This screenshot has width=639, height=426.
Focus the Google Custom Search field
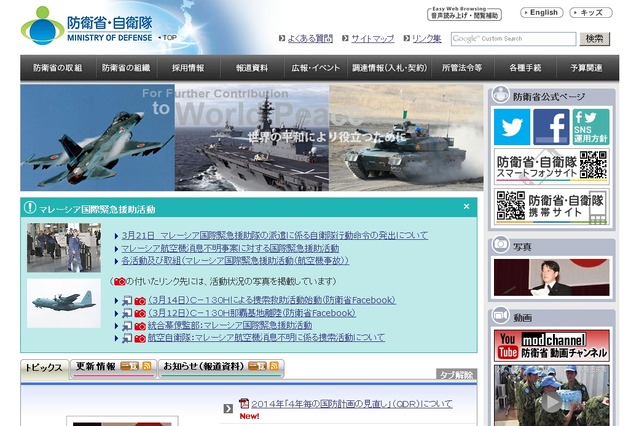(513, 39)
